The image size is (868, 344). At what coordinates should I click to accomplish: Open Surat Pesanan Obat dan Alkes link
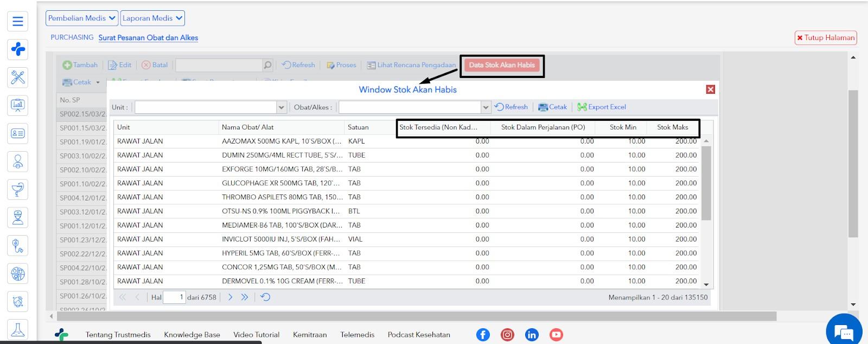pyautogui.click(x=148, y=38)
